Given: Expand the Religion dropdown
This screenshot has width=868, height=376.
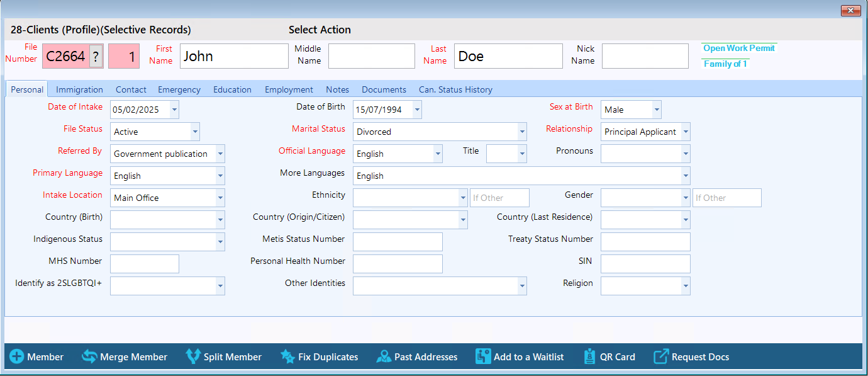Looking at the screenshot, I should click(x=686, y=286).
